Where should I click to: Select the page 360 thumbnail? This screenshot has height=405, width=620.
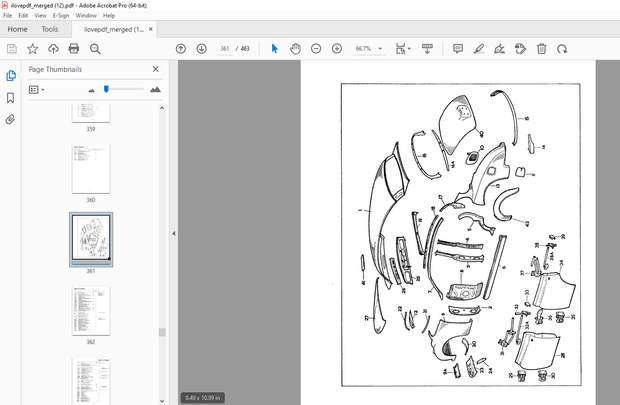91,169
